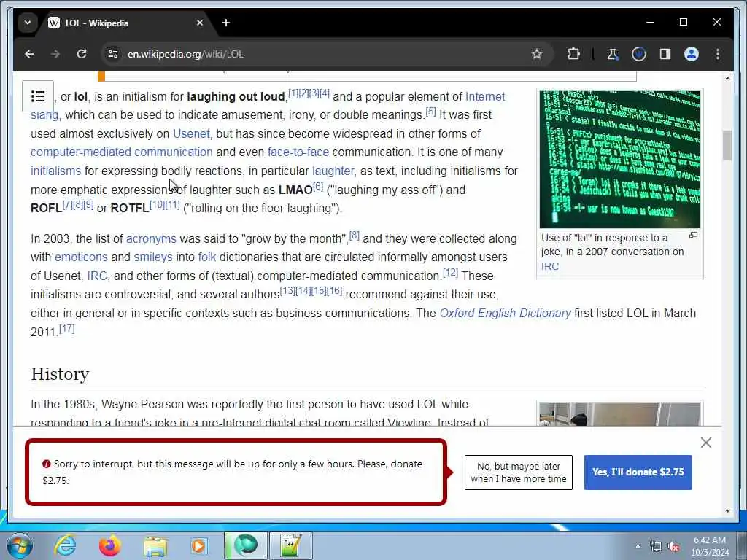Click the vertical scrollbar thumb
The width and height of the screenshot is (747, 560).
pyautogui.click(x=727, y=146)
